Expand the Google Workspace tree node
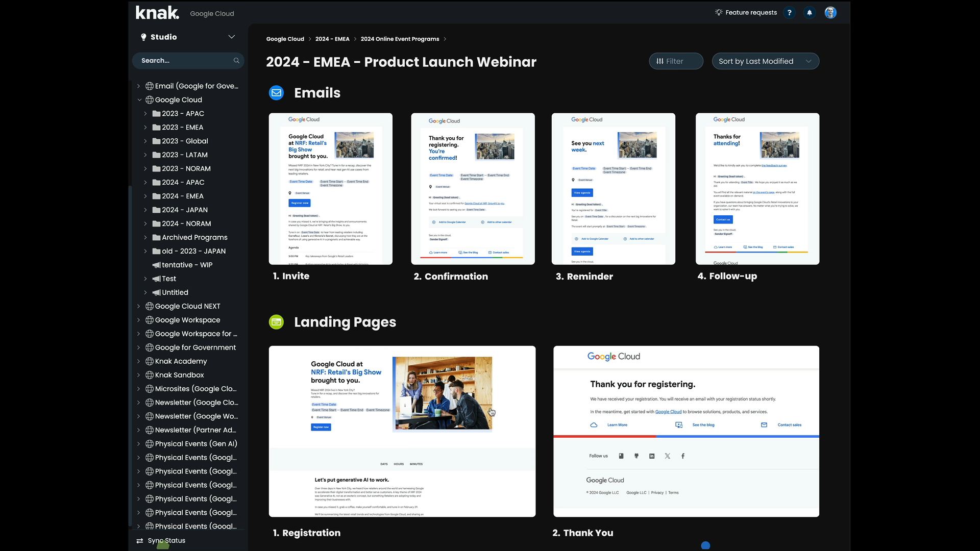This screenshot has width=980, height=551. tap(138, 320)
